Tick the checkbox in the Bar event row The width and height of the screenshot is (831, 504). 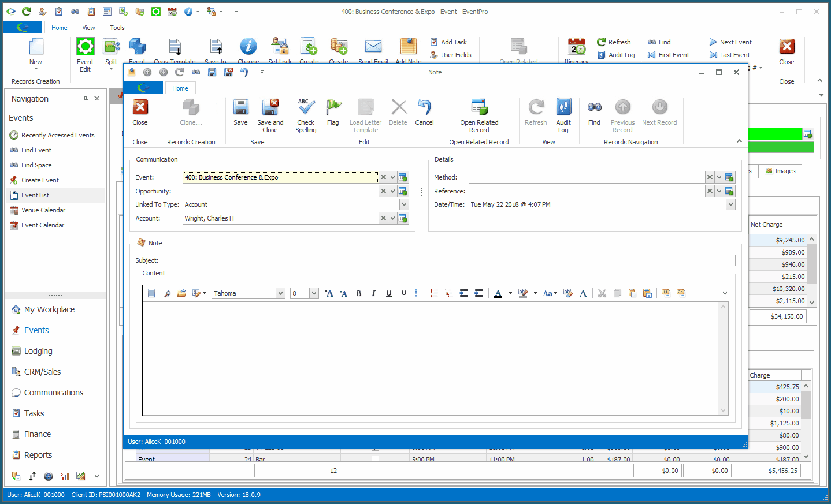click(x=375, y=460)
